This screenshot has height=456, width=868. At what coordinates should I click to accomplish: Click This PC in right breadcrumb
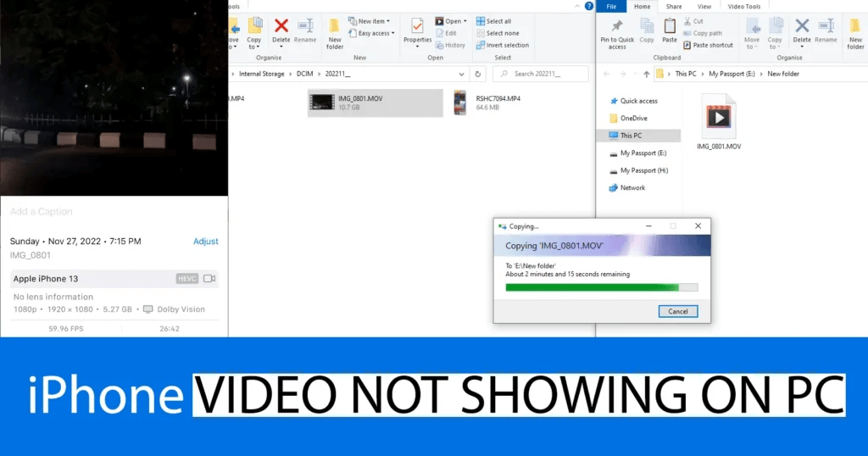[685, 74]
